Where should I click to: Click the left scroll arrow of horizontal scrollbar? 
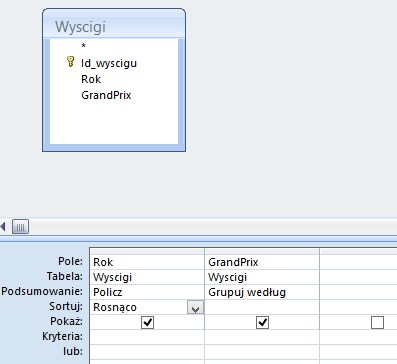point(3,227)
